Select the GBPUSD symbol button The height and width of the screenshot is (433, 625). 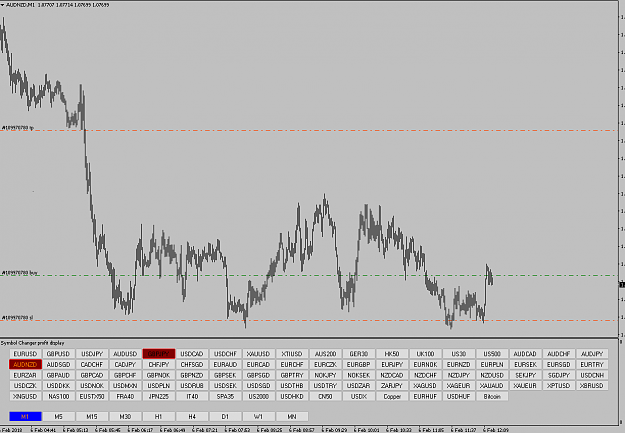click(58, 354)
